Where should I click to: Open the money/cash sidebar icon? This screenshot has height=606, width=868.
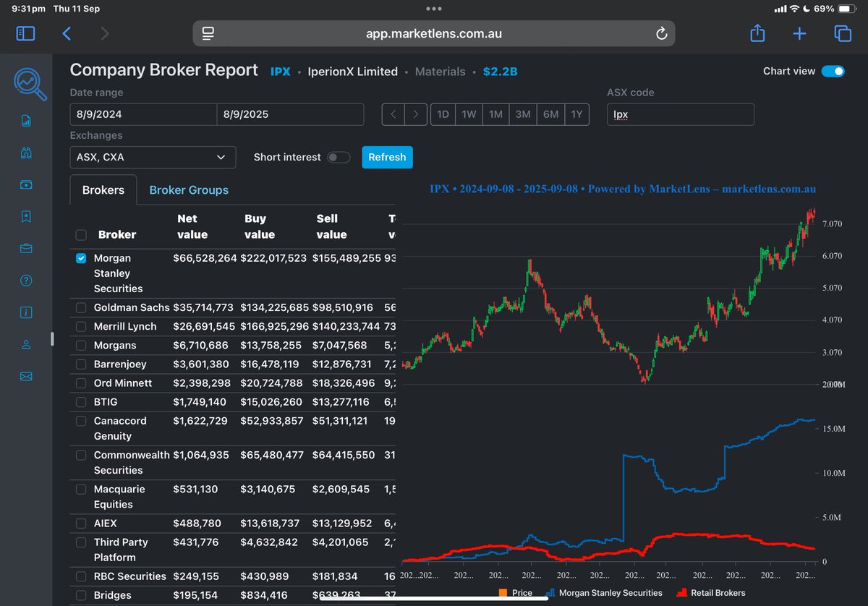(x=26, y=184)
